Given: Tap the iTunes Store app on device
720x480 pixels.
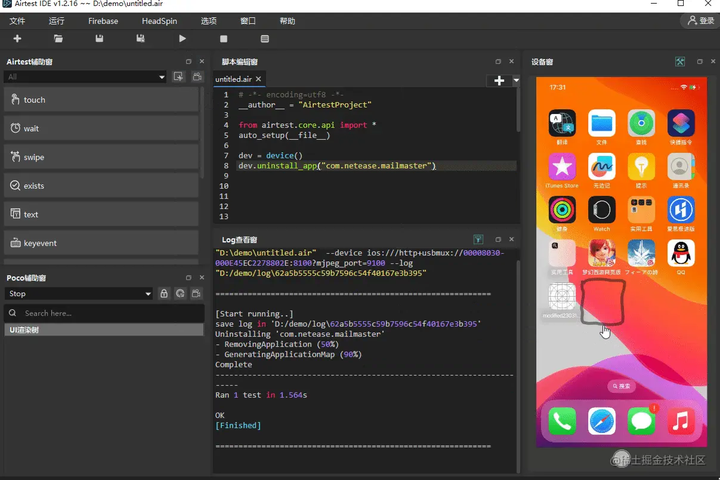Looking at the screenshot, I should point(562,166).
